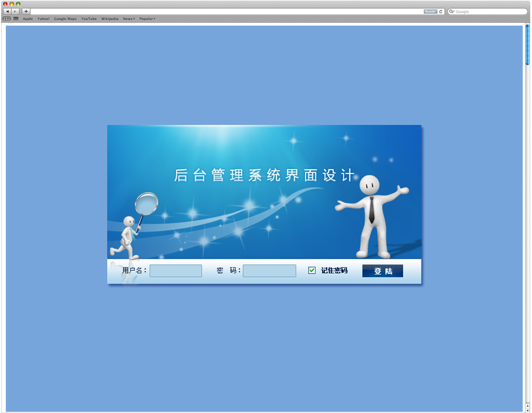
Task: Click the magnifying glass in the Google search field
Action: (452, 12)
